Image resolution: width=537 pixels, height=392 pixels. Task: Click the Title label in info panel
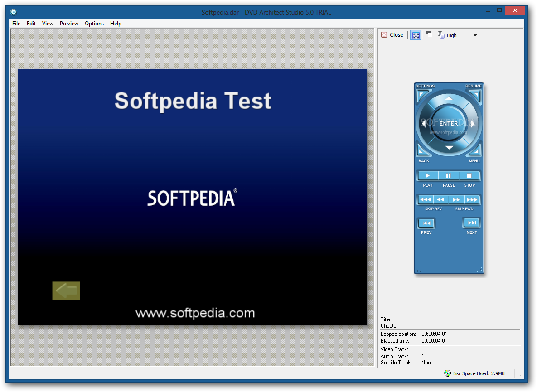[x=386, y=319]
